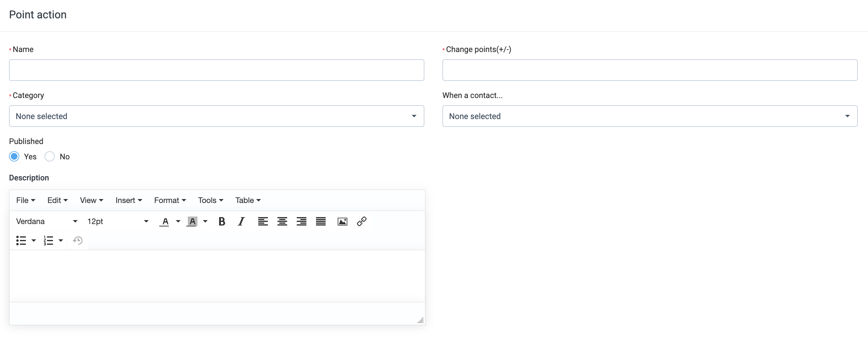This screenshot has width=868, height=344.
Task: Expand the When a contact dropdown
Action: pyautogui.click(x=649, y=116)
